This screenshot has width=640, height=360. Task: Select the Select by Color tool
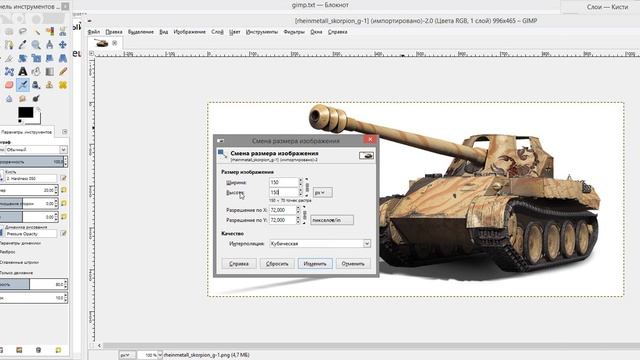[49, 31]
